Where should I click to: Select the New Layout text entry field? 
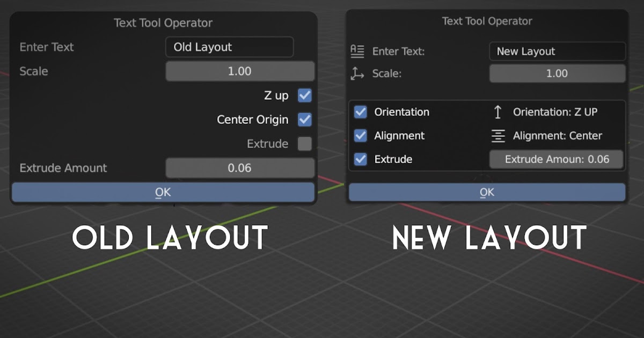[557, 51]
